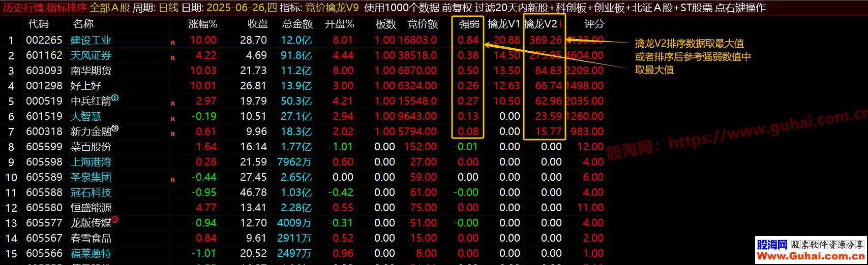This screenshot has width=868, height=265.
Task: Select stock name 冠石科技
Action: click(91, 192)
